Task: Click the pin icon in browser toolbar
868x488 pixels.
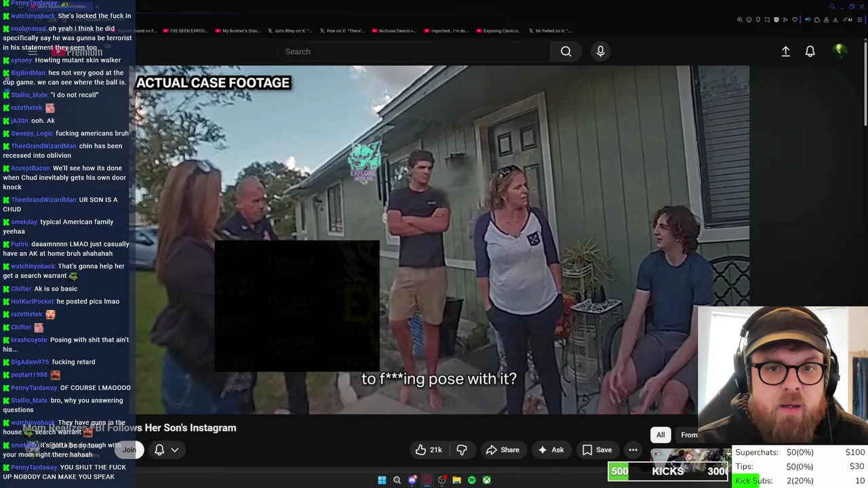Action: tap(758, 20)
